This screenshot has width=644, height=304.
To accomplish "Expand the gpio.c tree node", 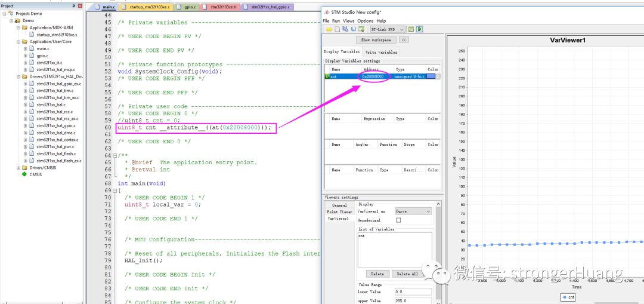I will coord(26,56).
